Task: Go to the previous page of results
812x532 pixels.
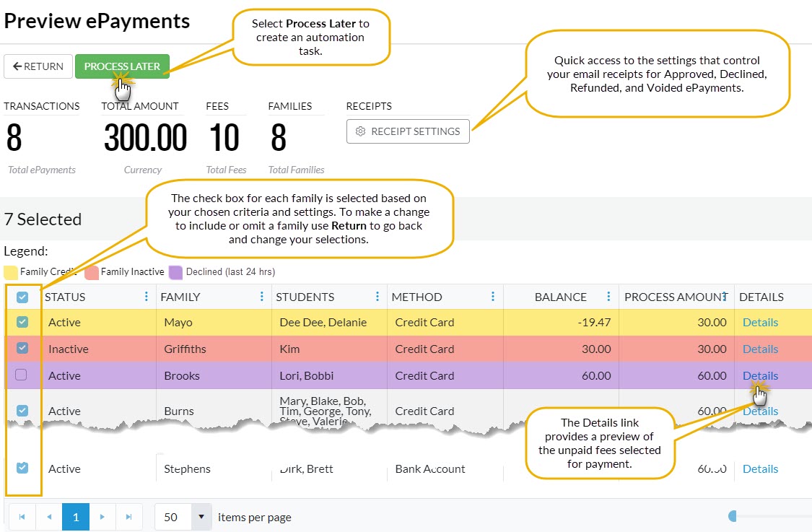Action: pos(49,517)
